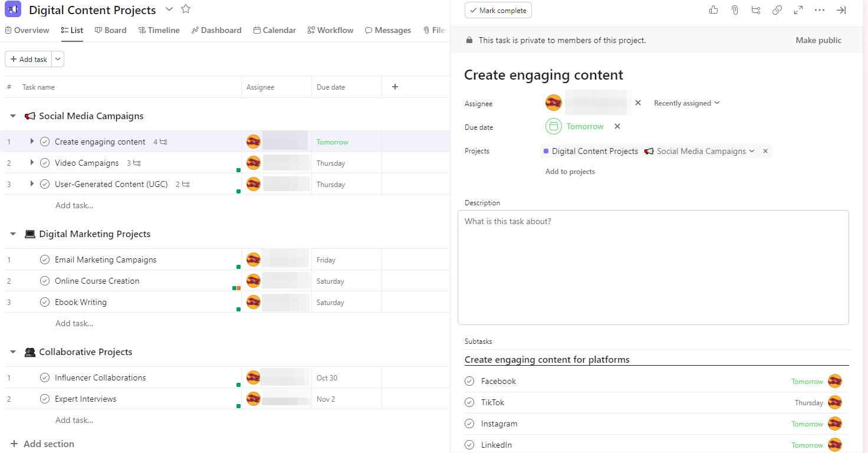Screen dimensions: 868x453
Task: Click Add to projects link
Action: (570, 172)
